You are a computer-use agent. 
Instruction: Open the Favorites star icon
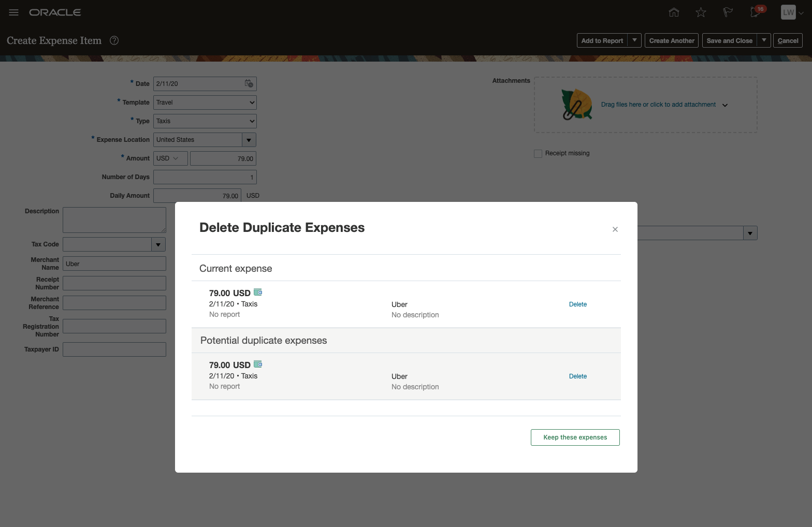pyautogui.click(x=701, y=12)
